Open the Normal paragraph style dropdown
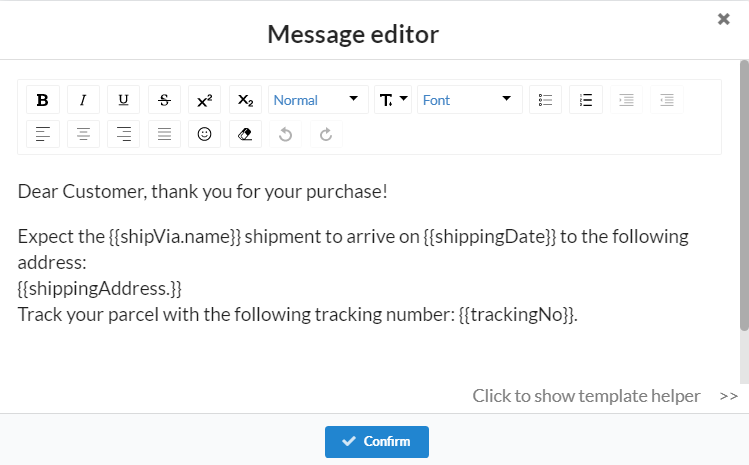749x465 pixels. (x=318, y=100)
